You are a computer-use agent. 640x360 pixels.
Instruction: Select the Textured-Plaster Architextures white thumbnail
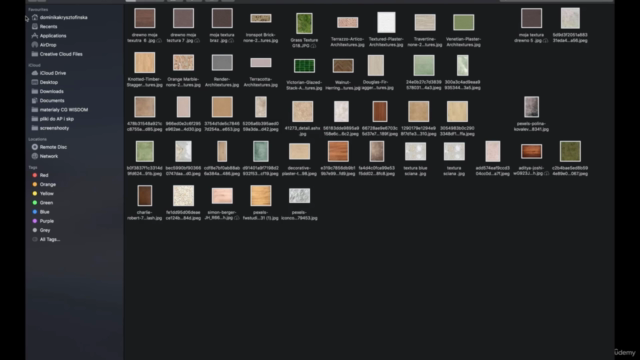click(386, 22)
